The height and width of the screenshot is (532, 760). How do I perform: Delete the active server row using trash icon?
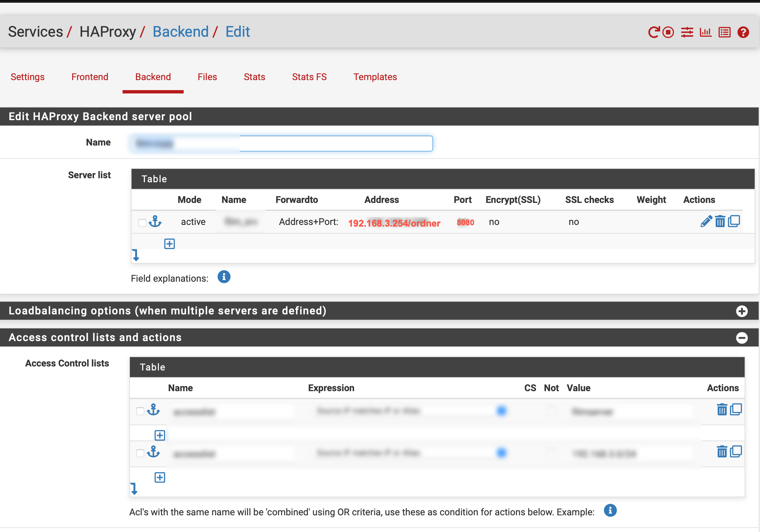[720, 221]
